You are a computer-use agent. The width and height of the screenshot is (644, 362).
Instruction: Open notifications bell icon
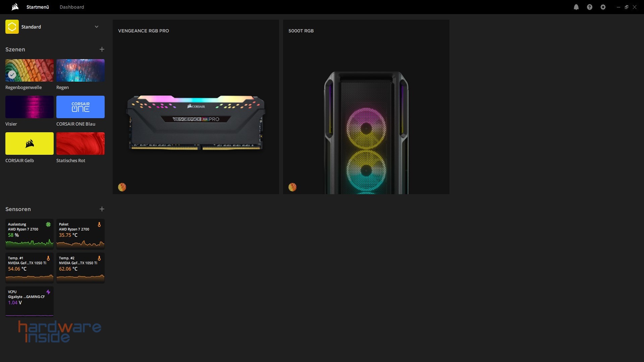tap(576, 7)
